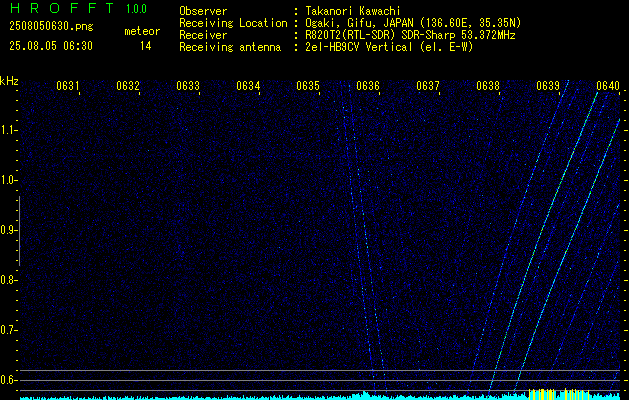The image size is (629, 400).
Task: Click the observer name Takanori Kawachi
Action: coord(353,11)
